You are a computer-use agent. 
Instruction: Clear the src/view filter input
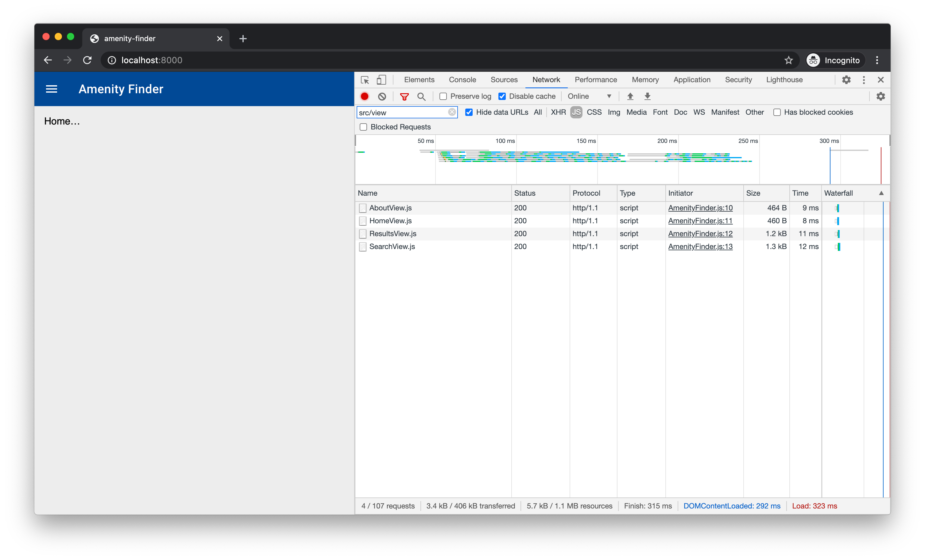pyautogui.click(x=452, y=112)
